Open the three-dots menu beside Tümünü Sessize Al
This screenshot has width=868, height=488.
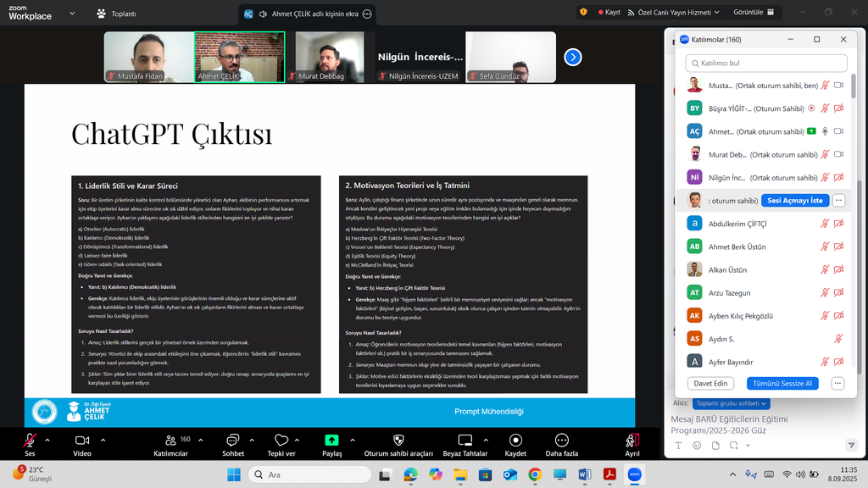[x=837, y=384]
